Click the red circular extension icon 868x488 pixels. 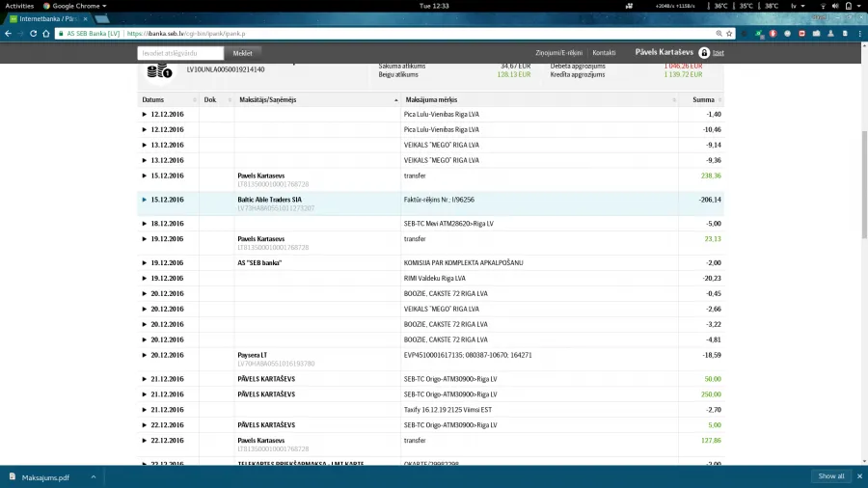click(x=773, y=34)
